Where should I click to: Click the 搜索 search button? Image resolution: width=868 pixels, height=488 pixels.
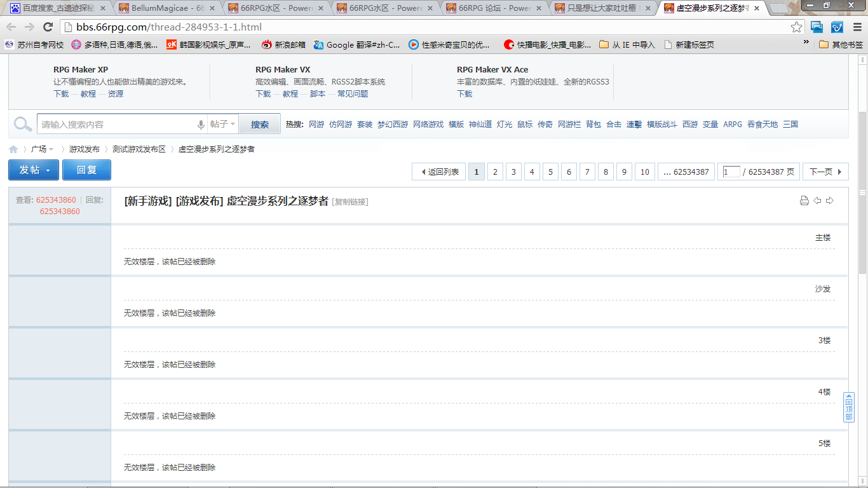point(260,125)
